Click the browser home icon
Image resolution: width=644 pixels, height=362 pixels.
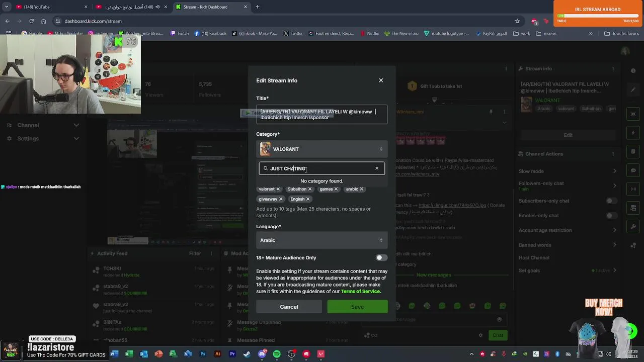tap(44, 21)
